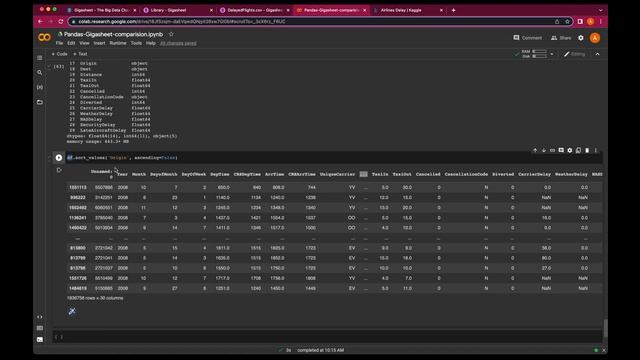Add a comment to the cell
This screenshot has width=640, height=360.
point(561,151)
